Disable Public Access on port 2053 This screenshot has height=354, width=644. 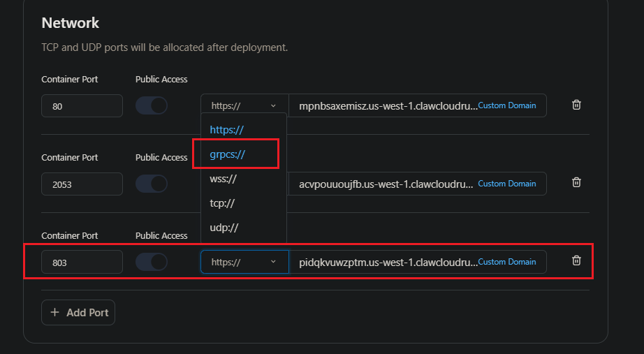pos(152,184)
